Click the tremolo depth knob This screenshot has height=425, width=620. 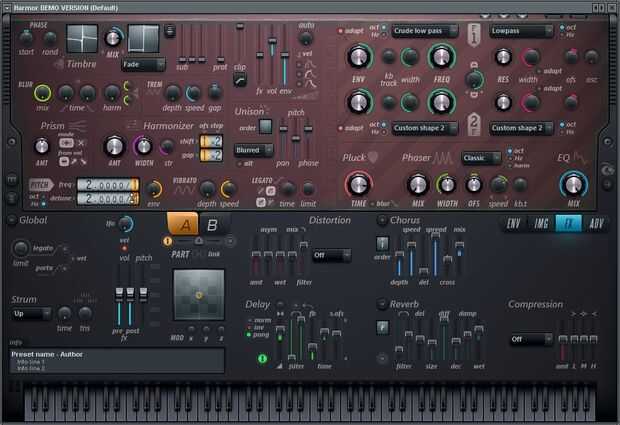click(x=172, y=93)
